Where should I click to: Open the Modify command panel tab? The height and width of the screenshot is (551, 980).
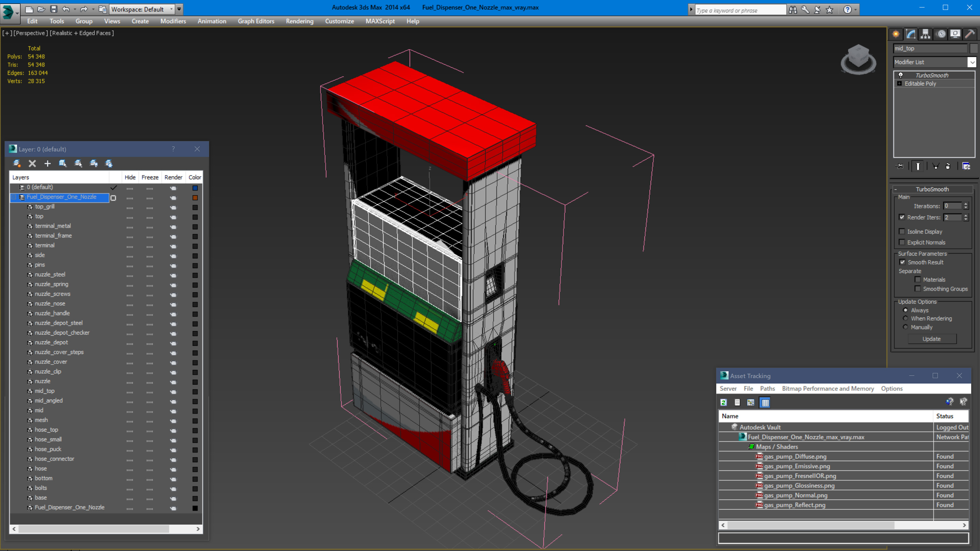coord(911,34)
